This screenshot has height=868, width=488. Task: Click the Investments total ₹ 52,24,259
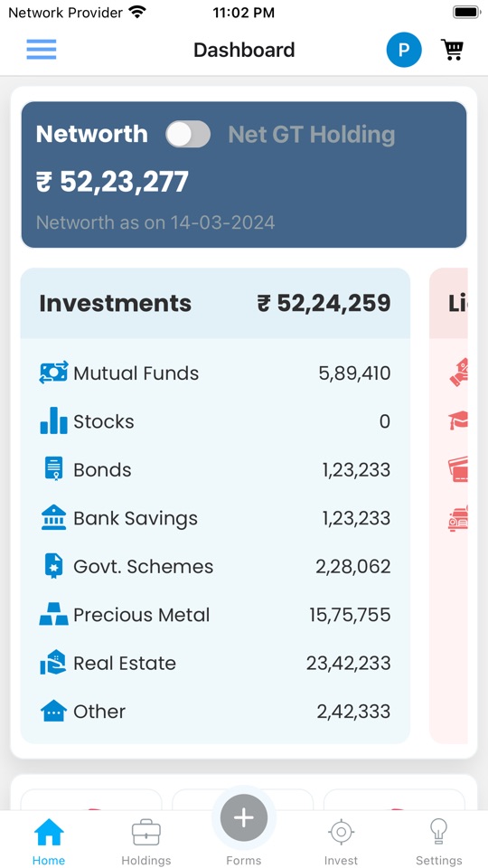tap(324, 304)
